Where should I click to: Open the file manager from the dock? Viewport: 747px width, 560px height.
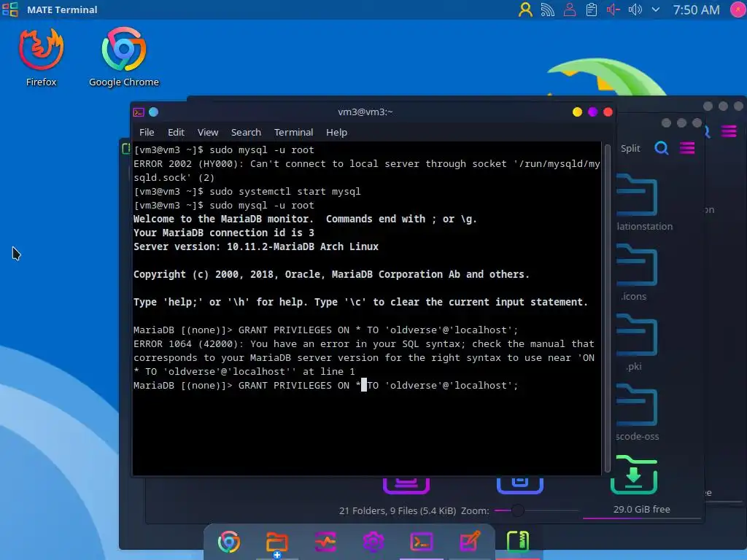[x=276, y=542]
